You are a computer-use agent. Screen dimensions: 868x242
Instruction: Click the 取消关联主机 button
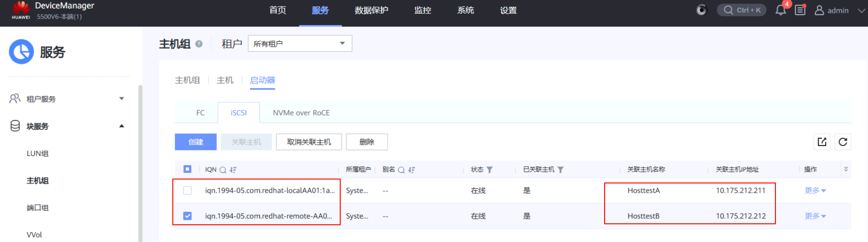click(309, 142)
